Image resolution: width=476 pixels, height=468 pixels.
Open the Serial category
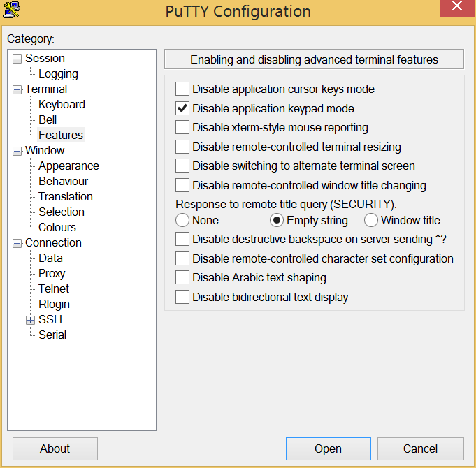point(52,335)
